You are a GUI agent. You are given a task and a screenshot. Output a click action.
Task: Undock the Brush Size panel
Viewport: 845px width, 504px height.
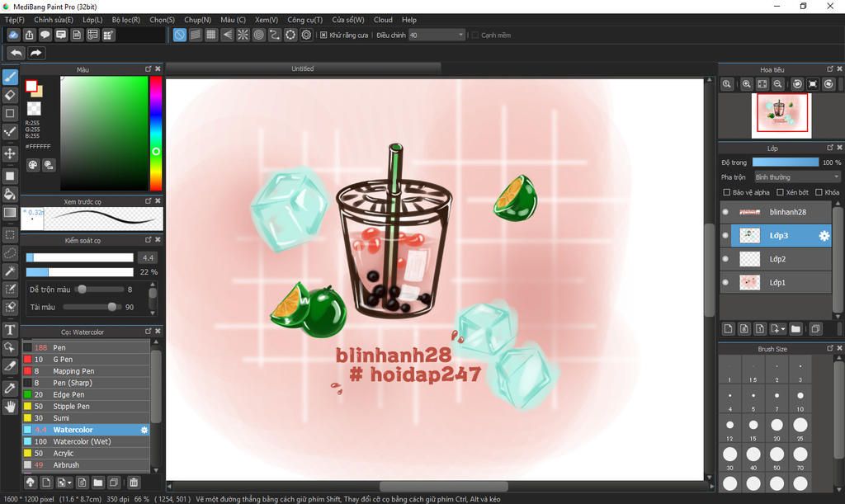pyautogui.click(x=830, y=348)
